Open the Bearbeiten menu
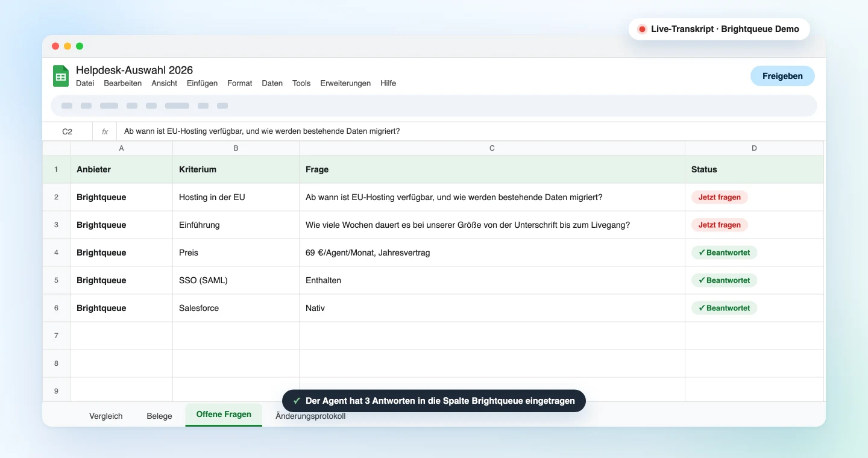The height and width of the screenshot is (458, 868). tap(123, 83)
